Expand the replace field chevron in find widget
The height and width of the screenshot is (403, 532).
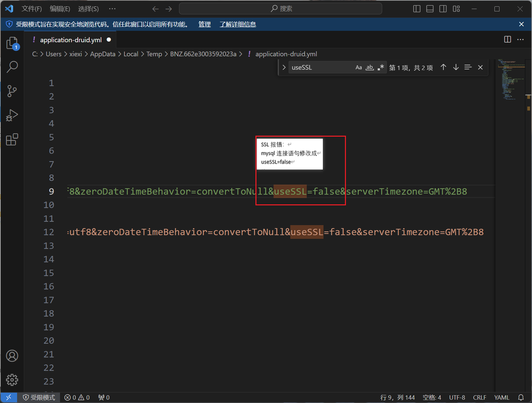284,67
